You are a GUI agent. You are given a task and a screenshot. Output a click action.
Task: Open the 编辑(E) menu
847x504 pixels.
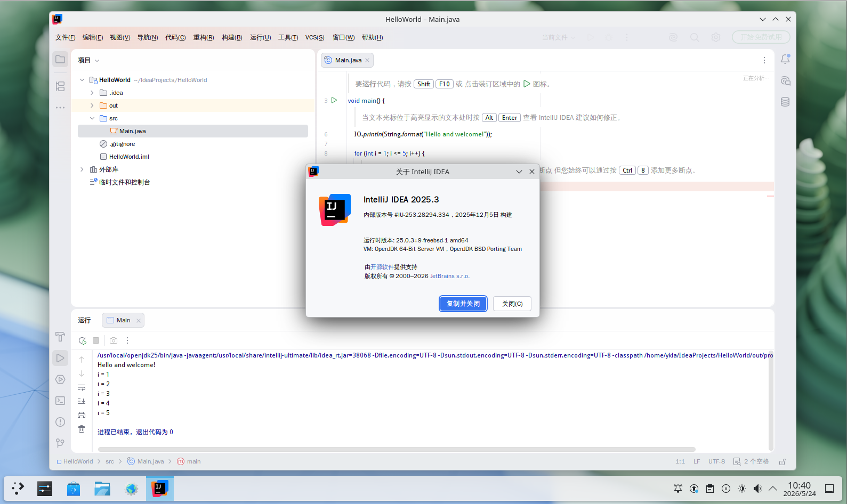click(93, 37)
